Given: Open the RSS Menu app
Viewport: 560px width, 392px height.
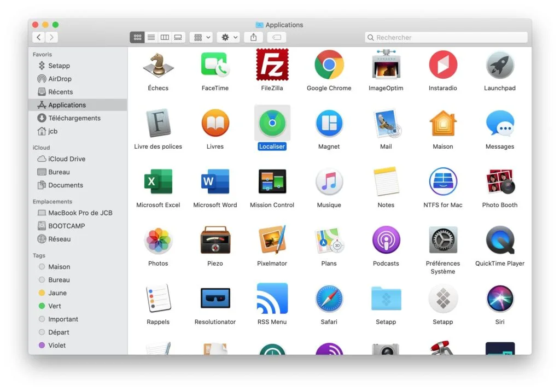Looking at the screenshot, I should (x=272, y=298).
